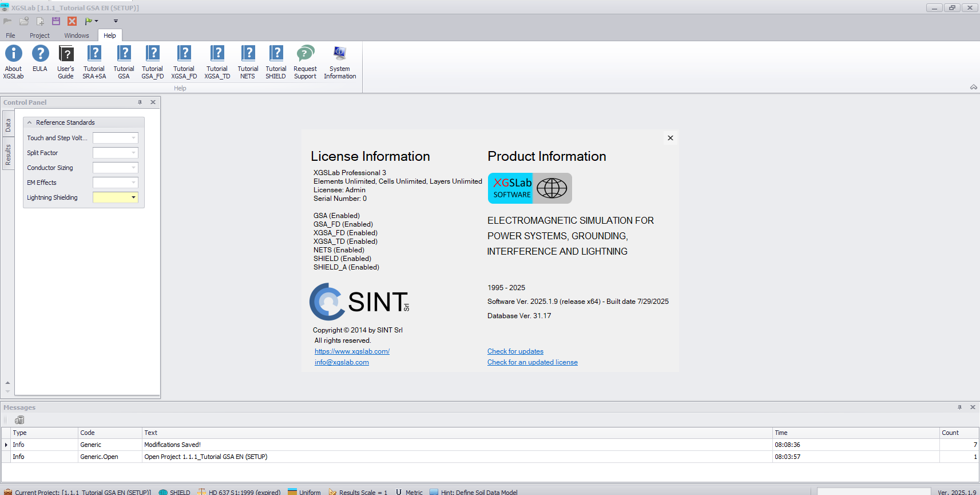
Task: Click the orange X close project icon
Action: point(72,21)
